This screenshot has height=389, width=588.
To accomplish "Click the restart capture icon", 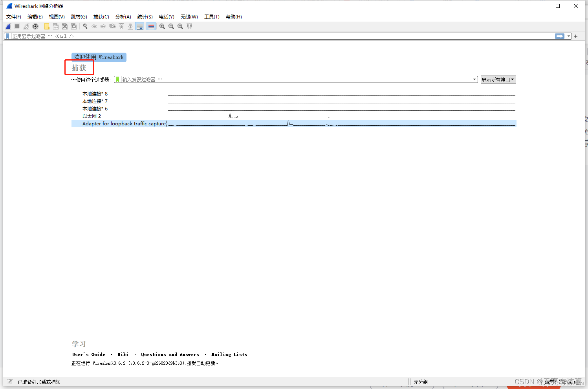I will (x=26, y=26).
